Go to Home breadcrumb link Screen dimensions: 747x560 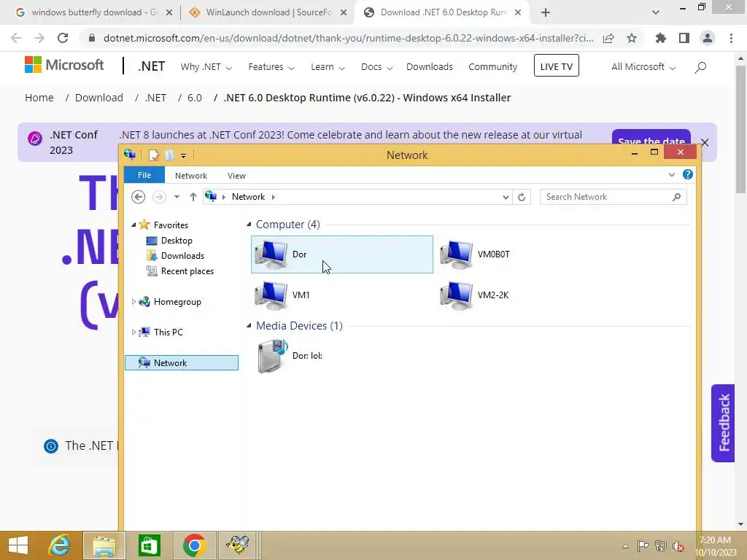[39, 98]
